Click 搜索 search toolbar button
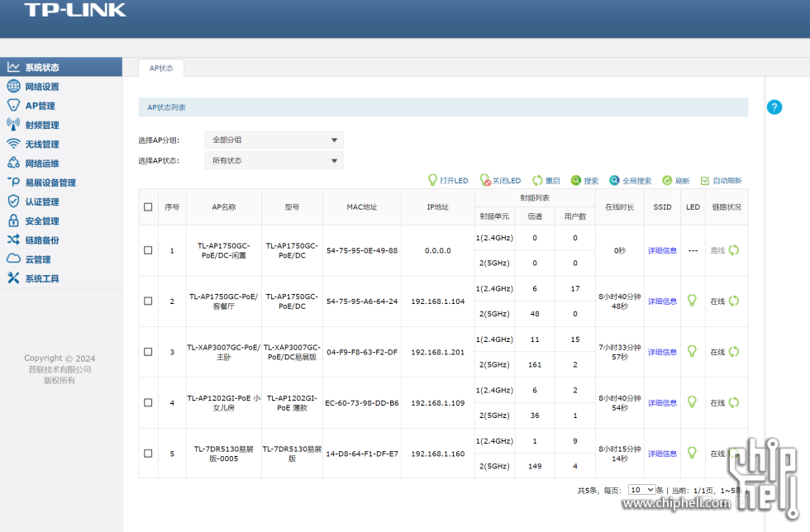Screen dimensions: 810x532 coord(584,180)
